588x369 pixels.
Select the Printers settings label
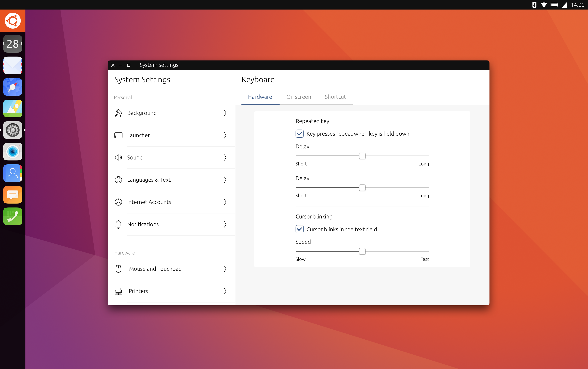click(x=138, y=291)
